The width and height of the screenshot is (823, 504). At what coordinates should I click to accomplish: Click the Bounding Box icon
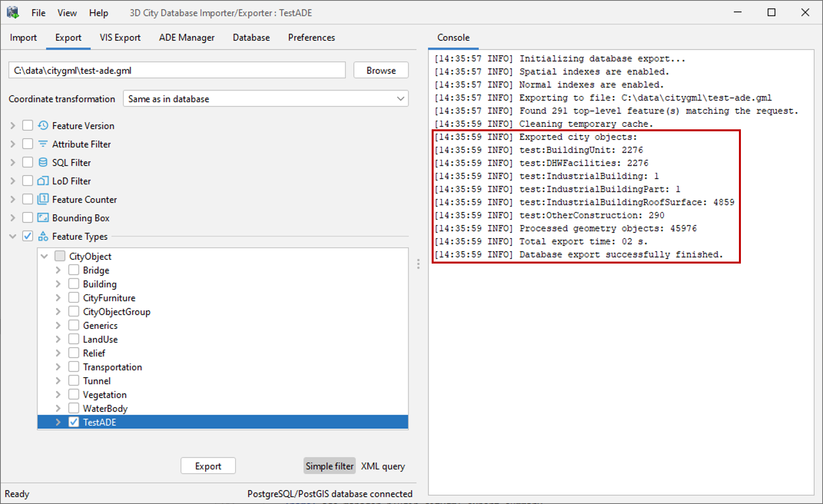(43, 218)
